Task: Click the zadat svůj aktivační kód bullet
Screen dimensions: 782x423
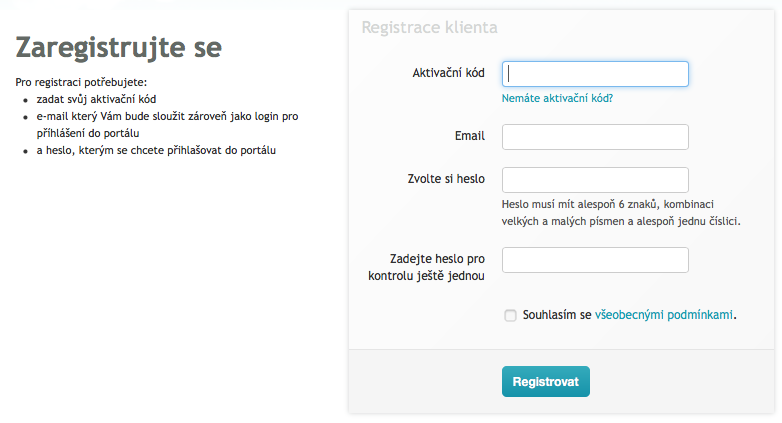Action: [x=96, y=99]
